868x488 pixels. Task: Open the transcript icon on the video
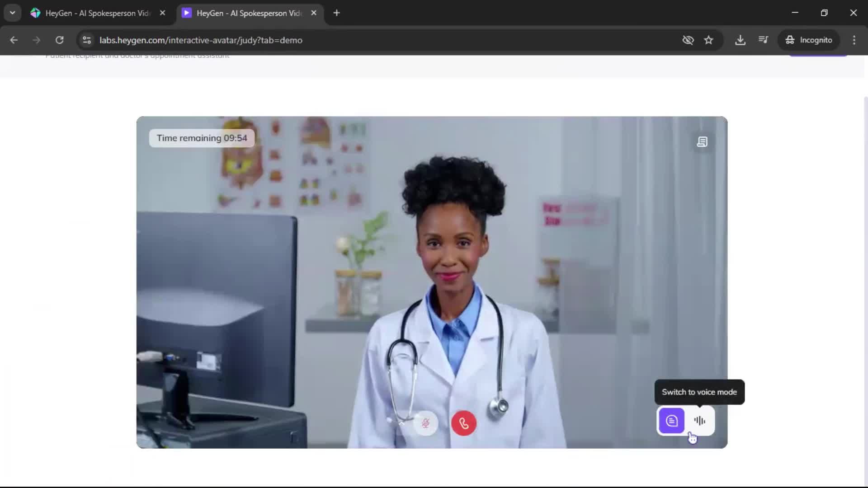(702, 142)
